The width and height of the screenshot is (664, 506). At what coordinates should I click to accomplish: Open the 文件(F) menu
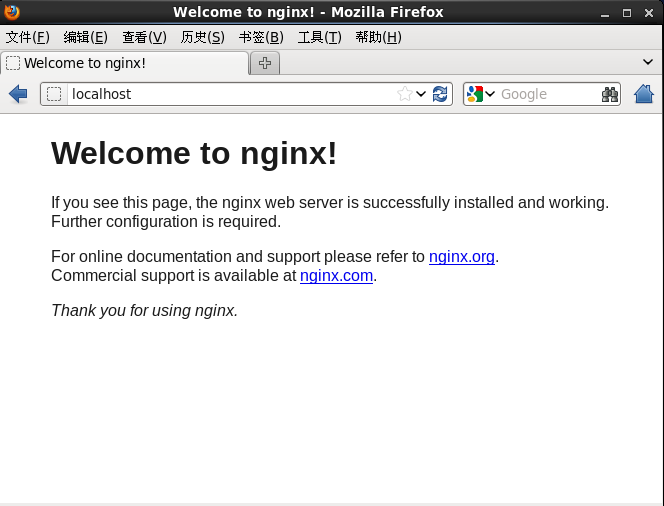pyautogui.click(x=28, y=37)
